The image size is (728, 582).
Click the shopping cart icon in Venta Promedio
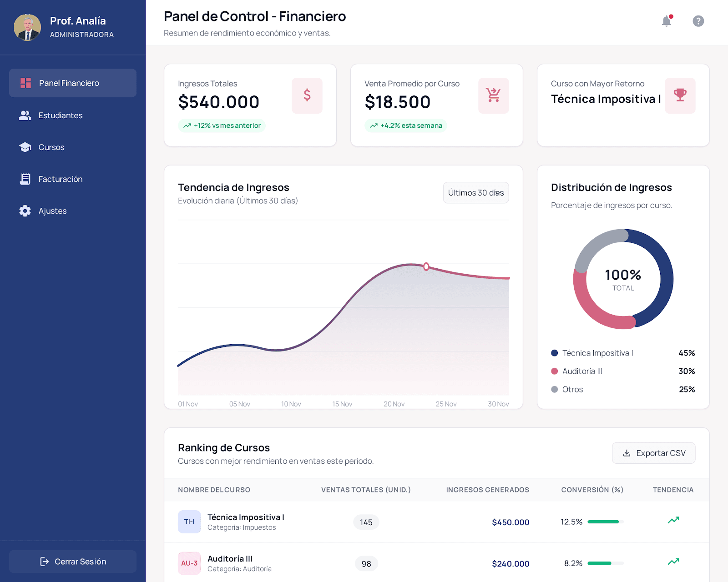[494, 95]
